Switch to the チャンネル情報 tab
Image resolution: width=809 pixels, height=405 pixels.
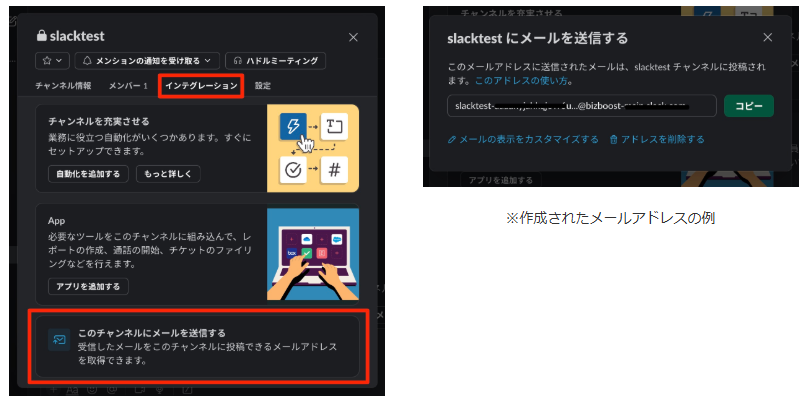(63, 86)
